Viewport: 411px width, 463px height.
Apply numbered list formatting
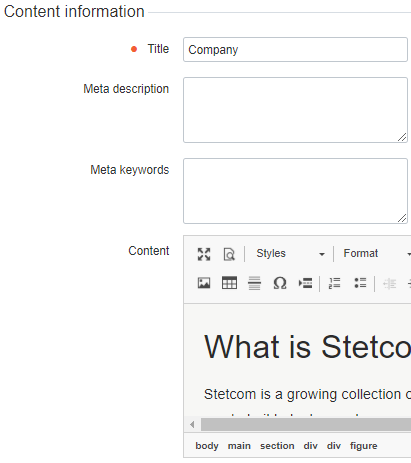(x=334, y=283)
